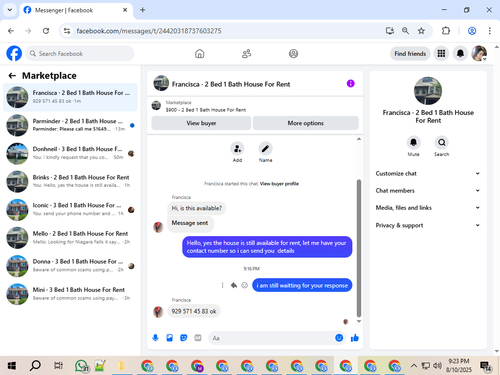500x375 pixels.
Task: Open the profile icon in top navigation
Action: (x=293, y=53)
